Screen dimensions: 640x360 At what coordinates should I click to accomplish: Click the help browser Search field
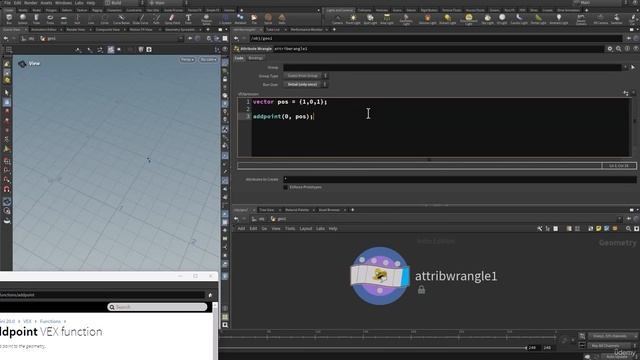[157, 307]
